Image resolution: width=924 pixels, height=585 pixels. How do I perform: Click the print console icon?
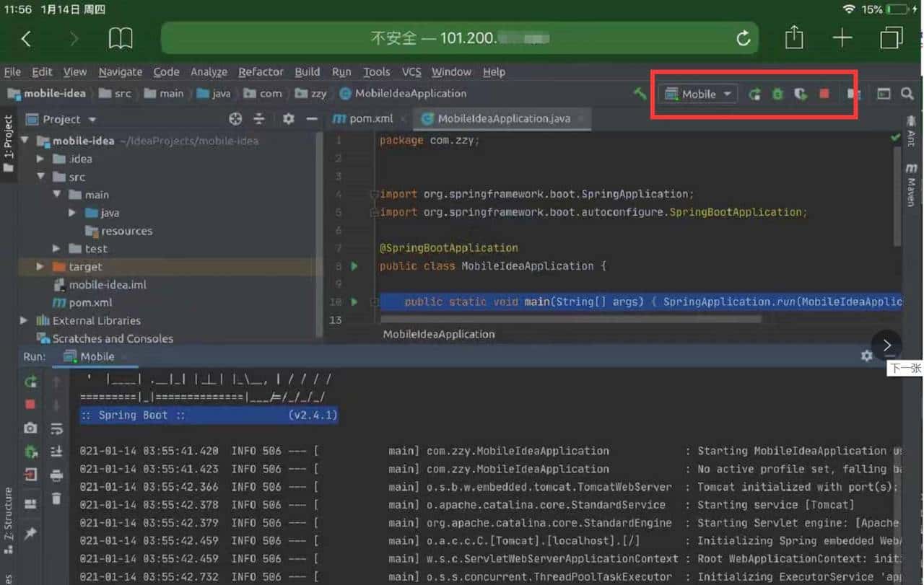pos(56,475)
